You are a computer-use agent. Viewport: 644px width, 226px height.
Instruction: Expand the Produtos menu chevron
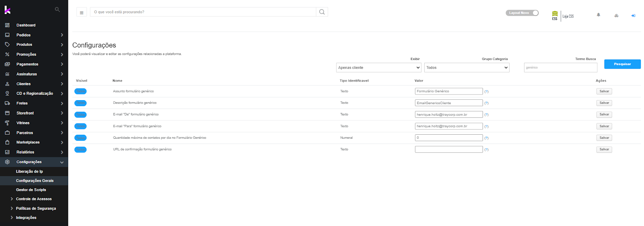62,45
